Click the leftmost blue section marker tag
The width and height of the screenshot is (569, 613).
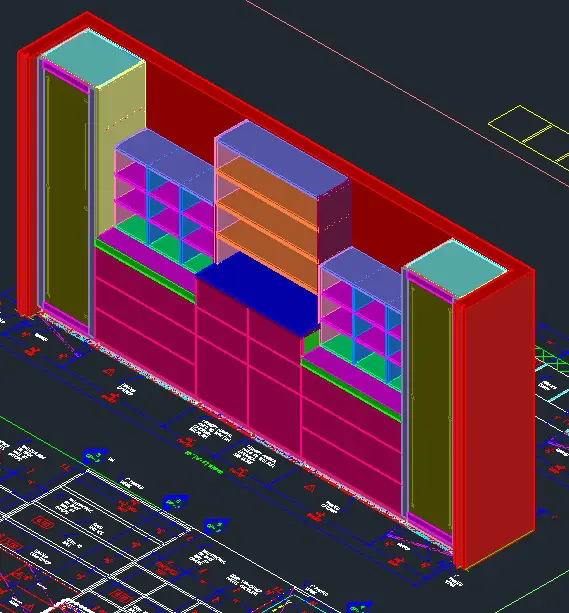coord(95,456)
